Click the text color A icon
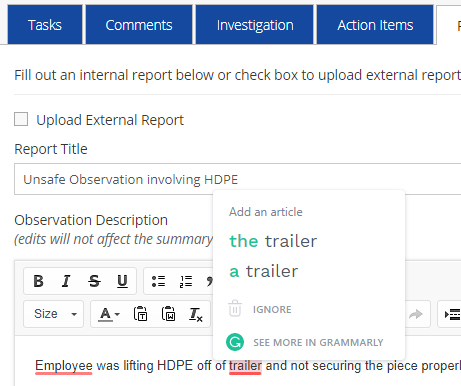 point(105,314)
